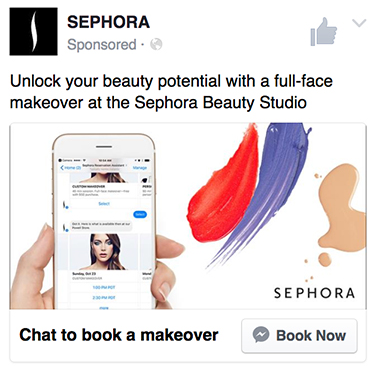371x367 pixels.
Task: Open the SEPHORA page name link
Action: tap(109, 22)
